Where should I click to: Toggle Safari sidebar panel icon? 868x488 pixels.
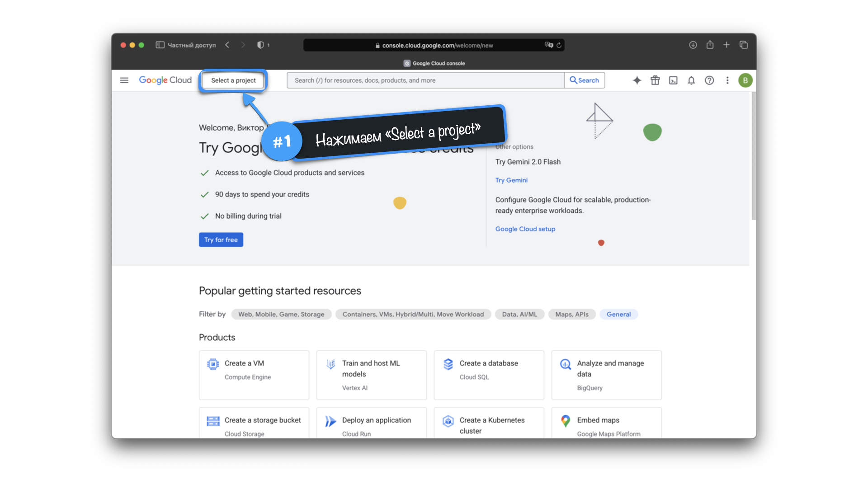pyautogui.click(x=160, y=45)
